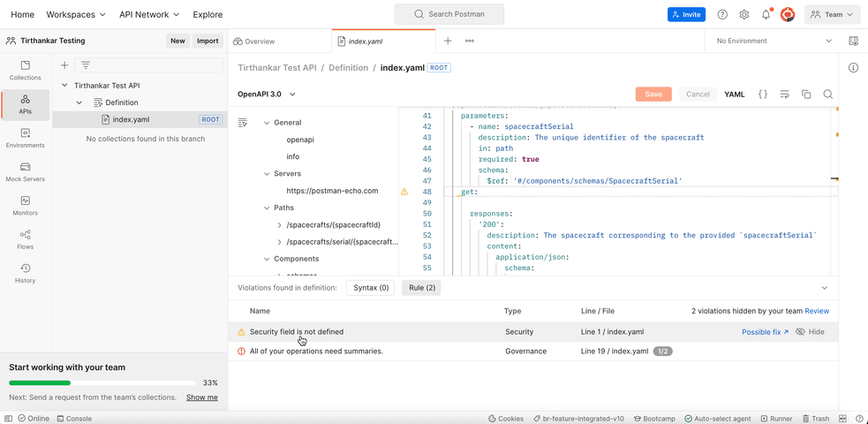
Task: Open APIs in the sidebar
Action: tap(25, 104)
